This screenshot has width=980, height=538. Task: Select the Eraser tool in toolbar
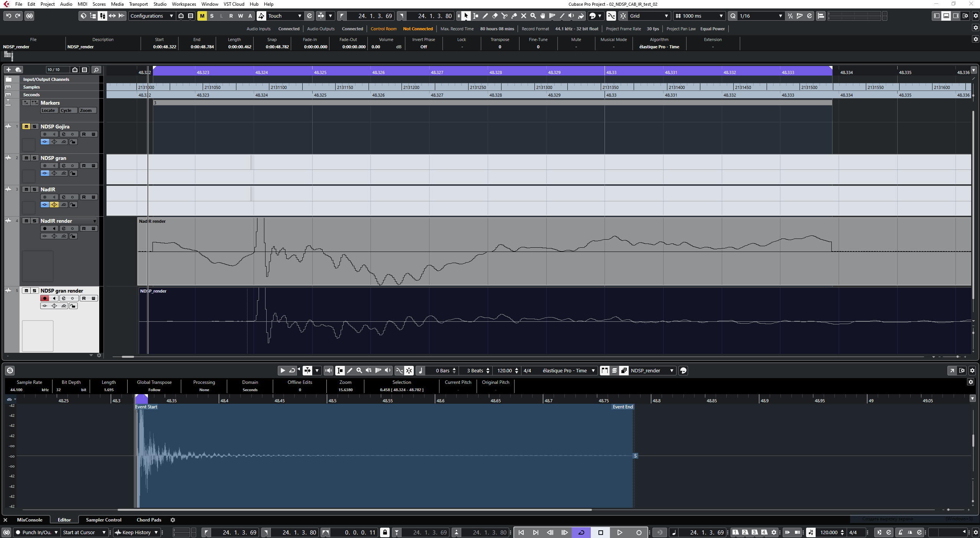495,16
